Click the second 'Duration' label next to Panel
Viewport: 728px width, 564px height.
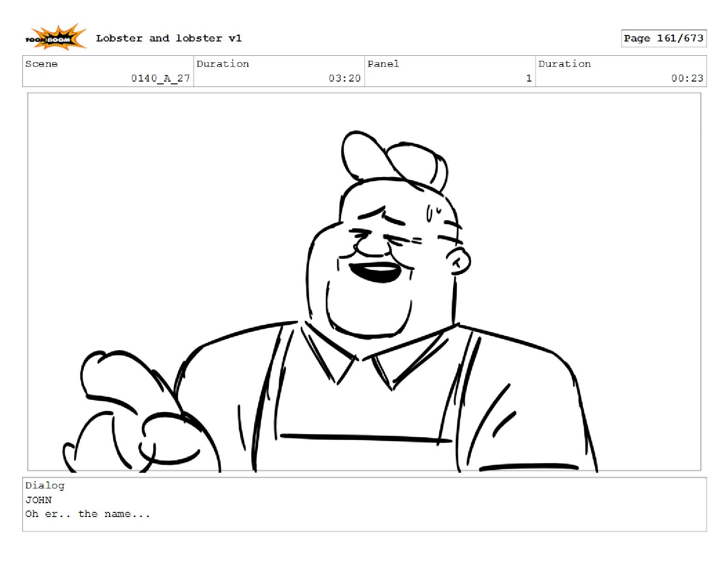(565, 64)
